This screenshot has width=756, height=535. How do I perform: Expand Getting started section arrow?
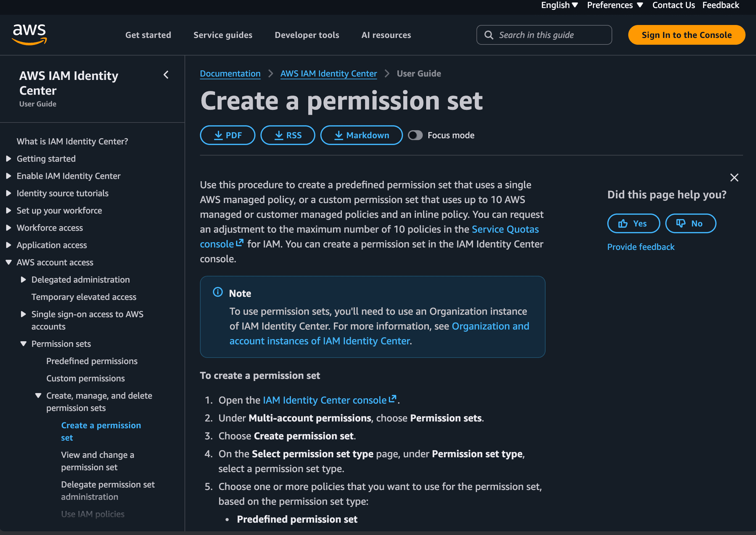pyautogui.click(x=9, y=159)
